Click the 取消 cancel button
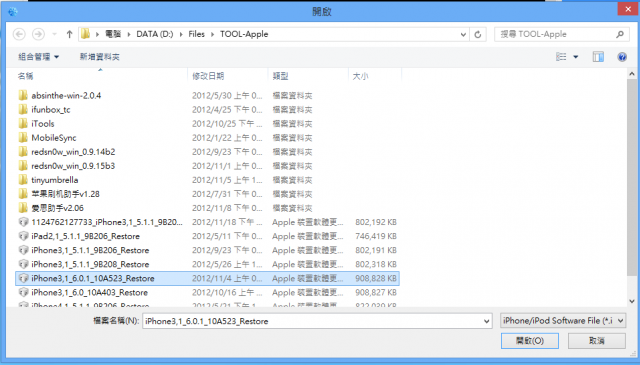This screenshot has width=640, height=365. (597, 341)
